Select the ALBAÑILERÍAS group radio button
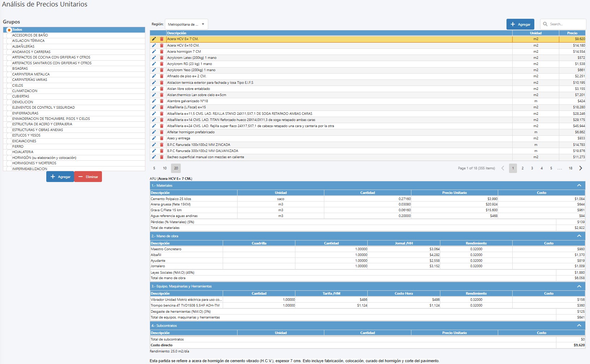This screenshot has height=364, width=590. click(9, 47)
